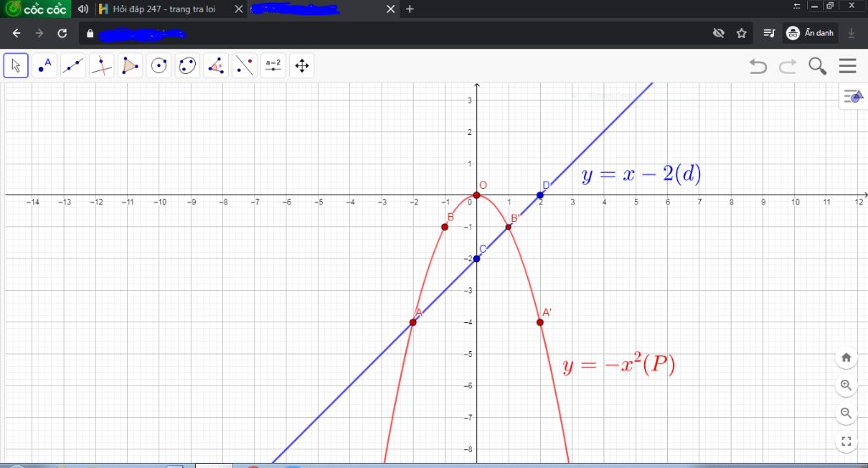Open the Cốc Cốc browser menu
868x468 pixels.
pyautogui.click(x=36, y=8)
